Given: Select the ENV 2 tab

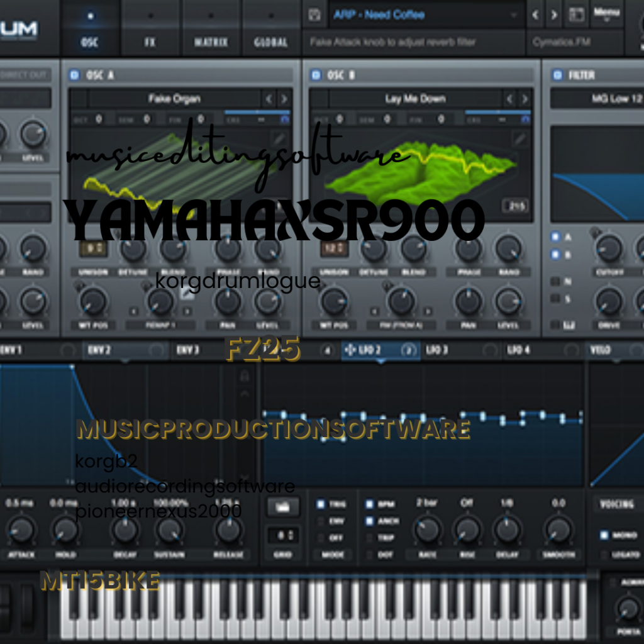Looking at the screenshot, I should click(x=125, y=350).
